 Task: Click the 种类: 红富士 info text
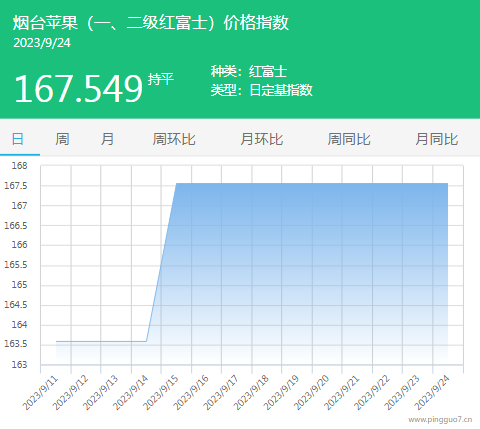[249, 71]
